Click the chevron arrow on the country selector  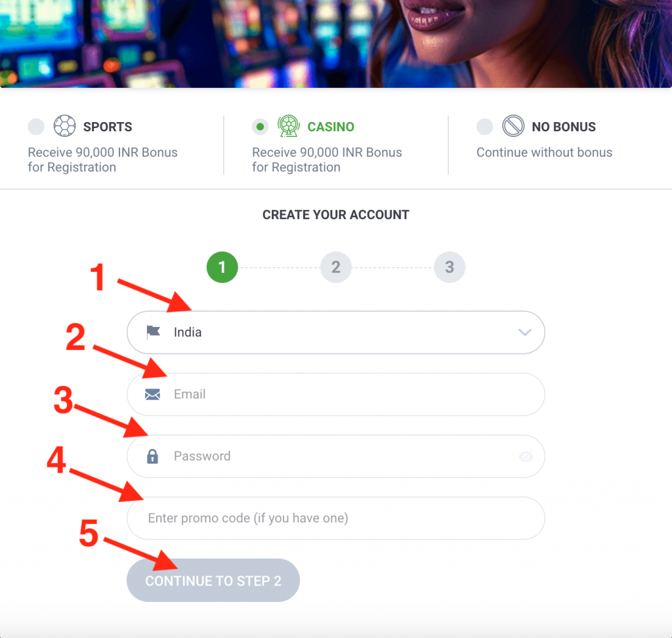pos(525,332)
